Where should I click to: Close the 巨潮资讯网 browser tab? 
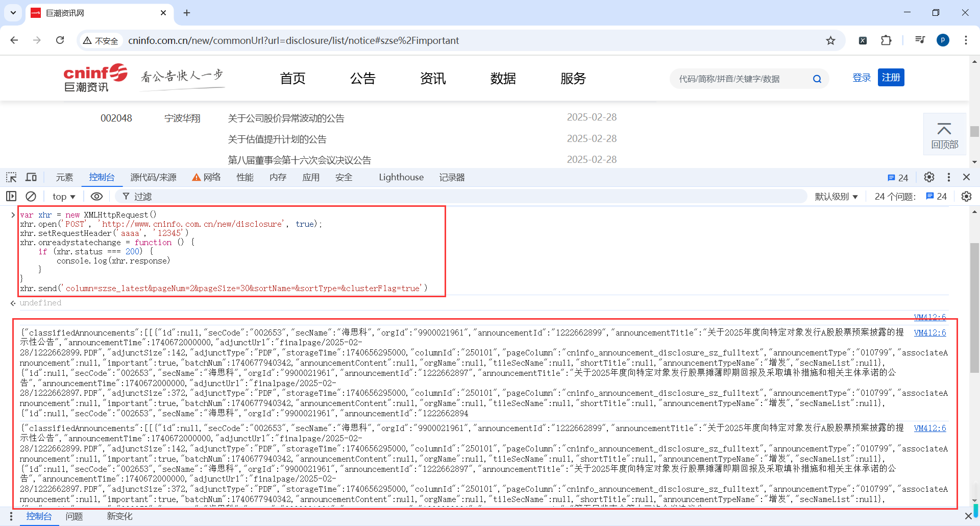coord(163,13)
